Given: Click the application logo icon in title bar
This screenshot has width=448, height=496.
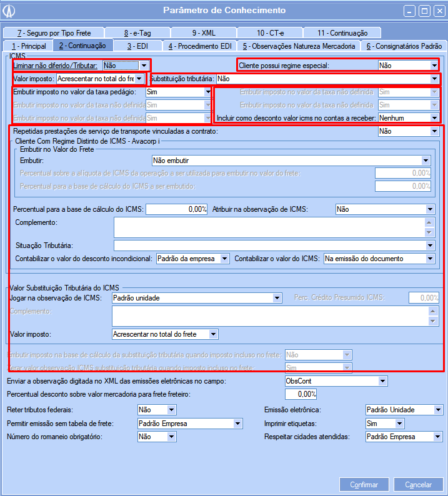Looking at the screenshot, I should (11, 11).
